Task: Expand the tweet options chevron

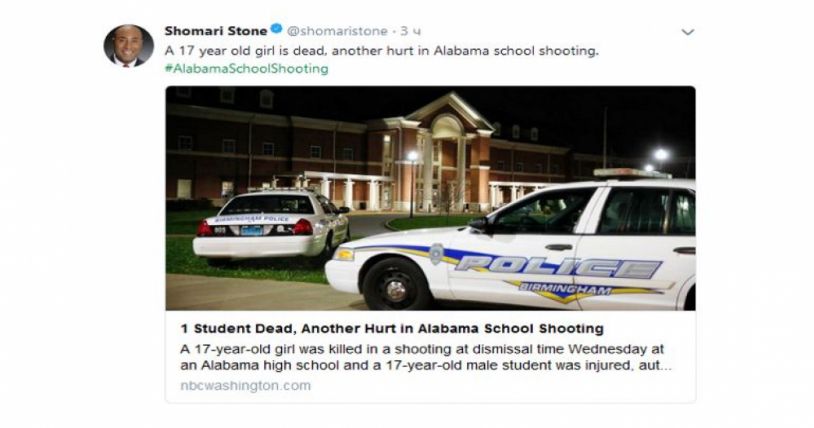Action: pyautogui.click(x=687, y=32)
